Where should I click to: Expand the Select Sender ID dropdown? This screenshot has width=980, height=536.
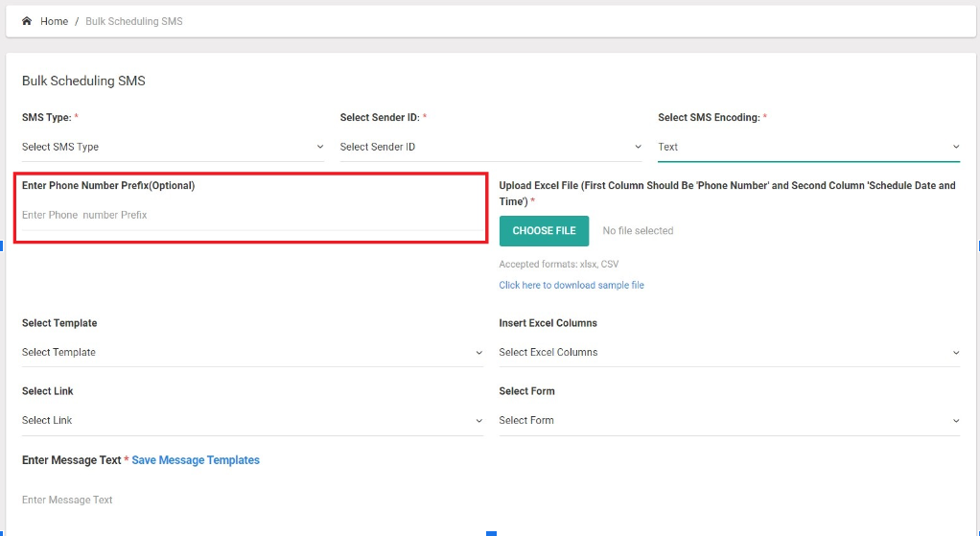click(x=491, y=147)
